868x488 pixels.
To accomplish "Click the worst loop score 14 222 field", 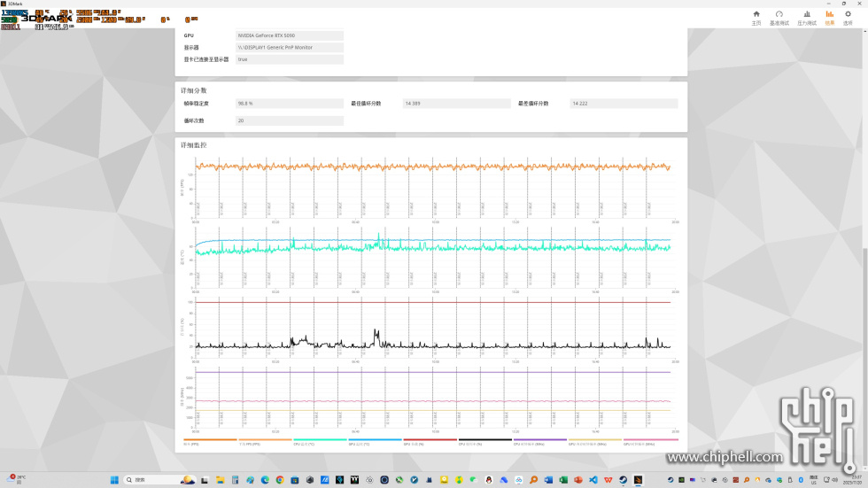I will click(x=624, y=104).
